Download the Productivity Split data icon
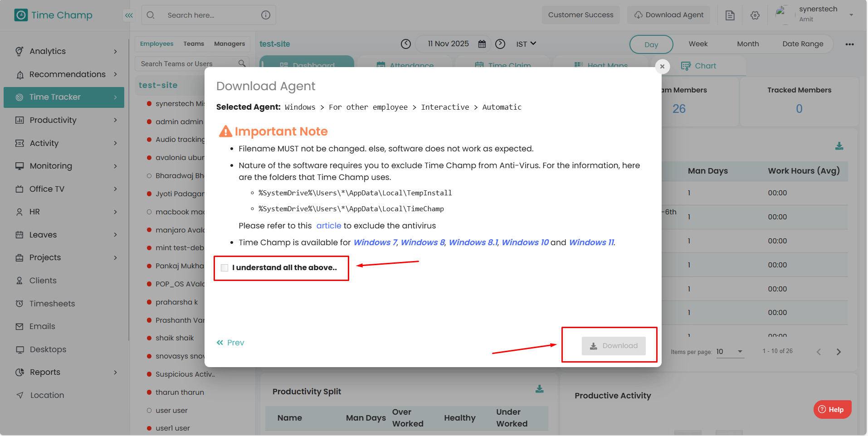 tap(540, 389)
